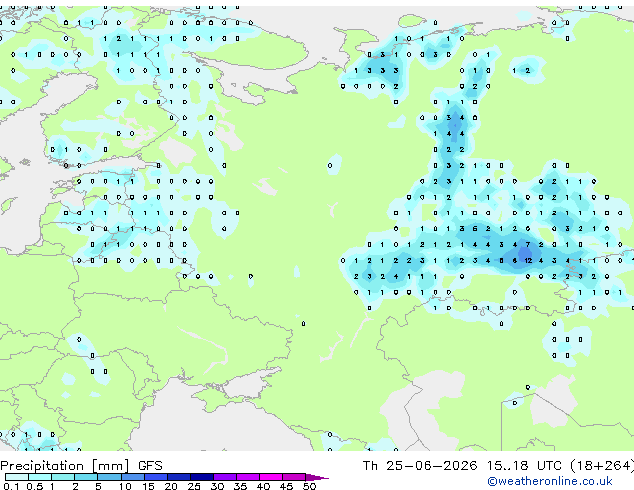The width and height of the screenshot is (634, 490).
Task: Click the 0.1 to 0.5 mm legend swatch
Action: [17, 477]
